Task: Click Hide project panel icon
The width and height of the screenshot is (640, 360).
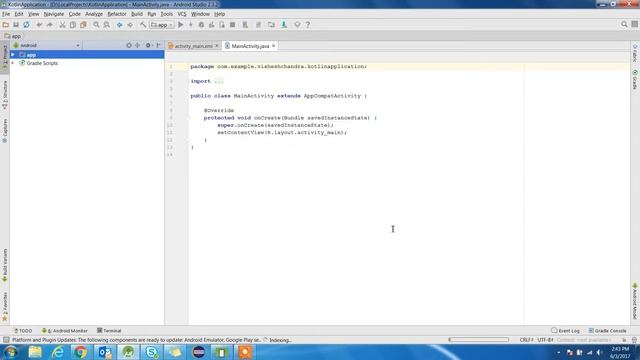Action: 158,45
